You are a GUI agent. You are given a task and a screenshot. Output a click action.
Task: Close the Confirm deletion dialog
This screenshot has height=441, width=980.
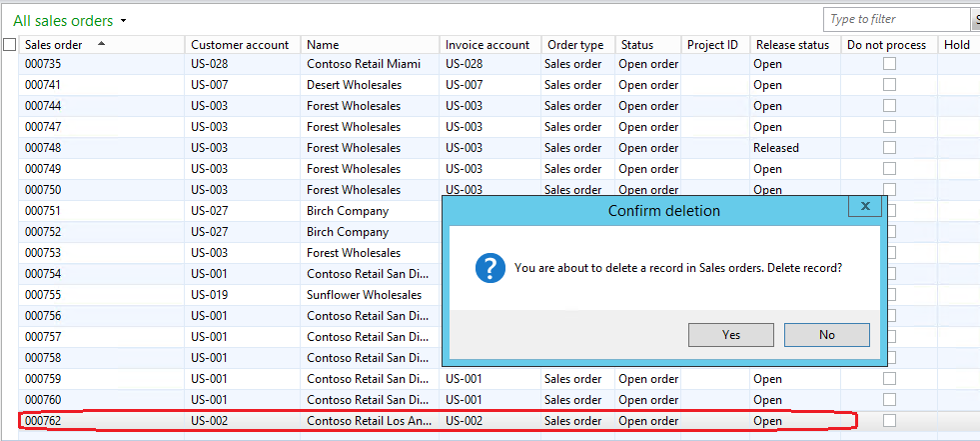pyautogui.click(x=864, y=206)
